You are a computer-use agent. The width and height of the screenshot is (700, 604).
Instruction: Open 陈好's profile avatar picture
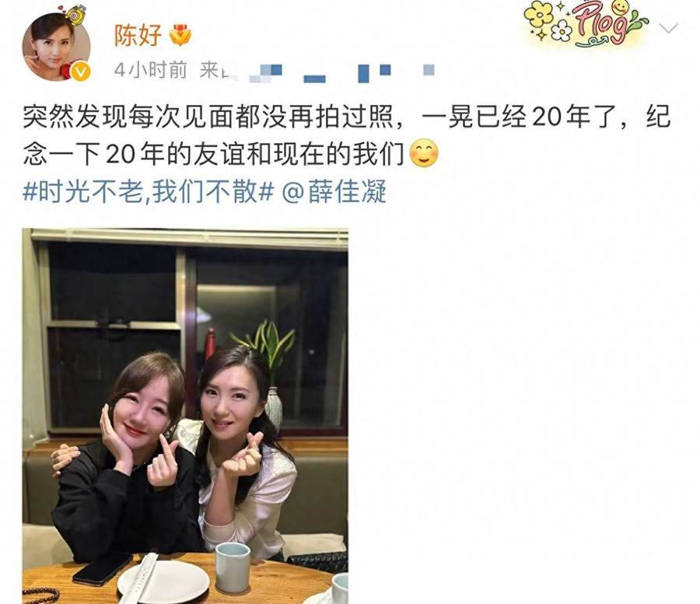click(56, 47)
